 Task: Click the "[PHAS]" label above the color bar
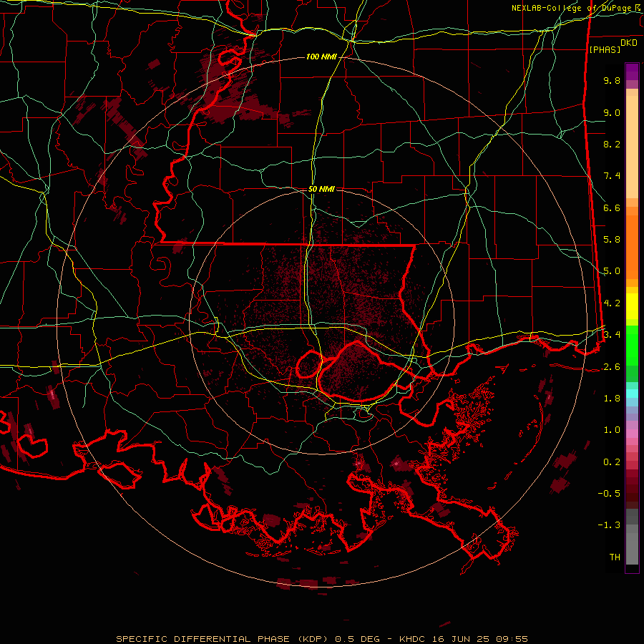point(605,50)
